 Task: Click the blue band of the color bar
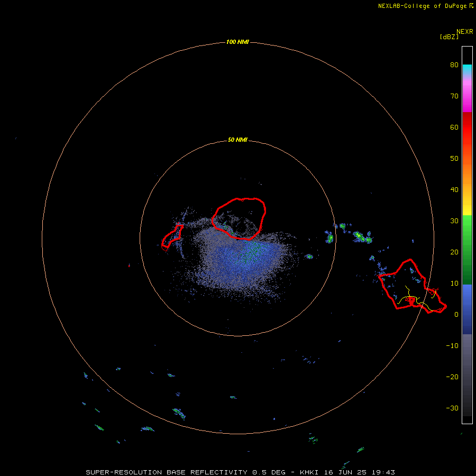467,309
